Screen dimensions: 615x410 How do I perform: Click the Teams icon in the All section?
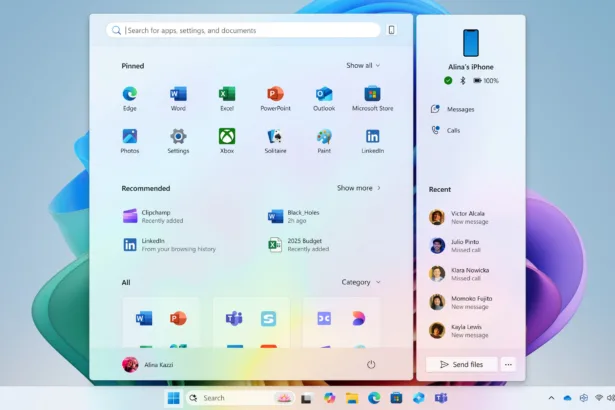(234, 318)
